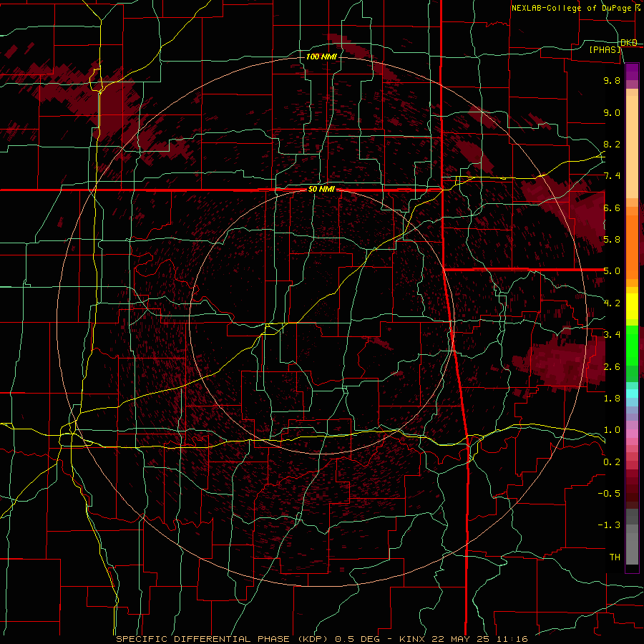Image resolution: width=644 pixels, height=644 pixels.
Task: Click the KINX radar site identifier
Action: (413, 639)
